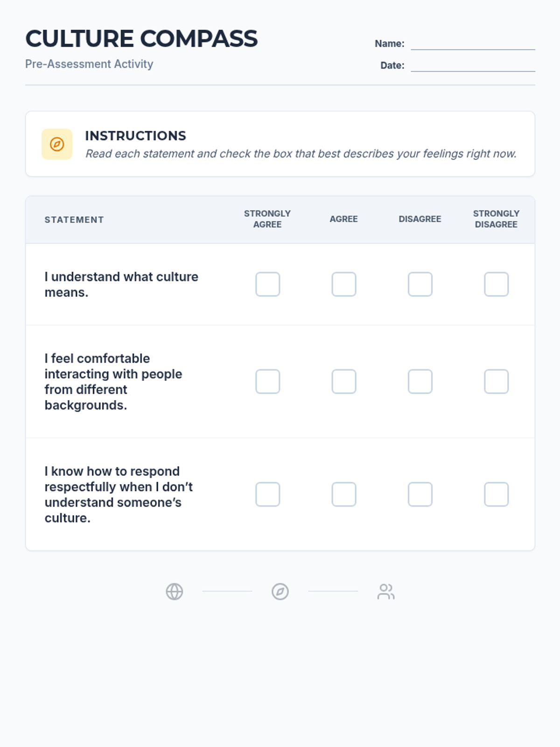The image size is (560, 747).
Task: Click the globe icon in the footer
Action: tap(175, 592)
